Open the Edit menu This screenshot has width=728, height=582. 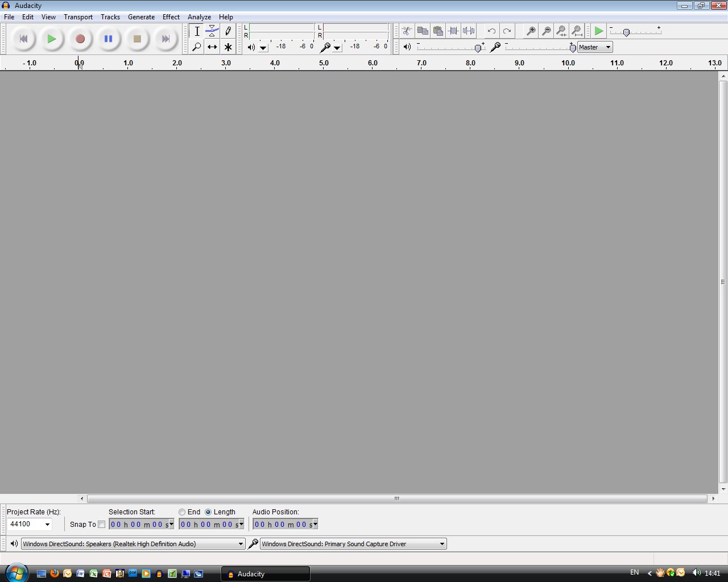click(x=28, y=17)
